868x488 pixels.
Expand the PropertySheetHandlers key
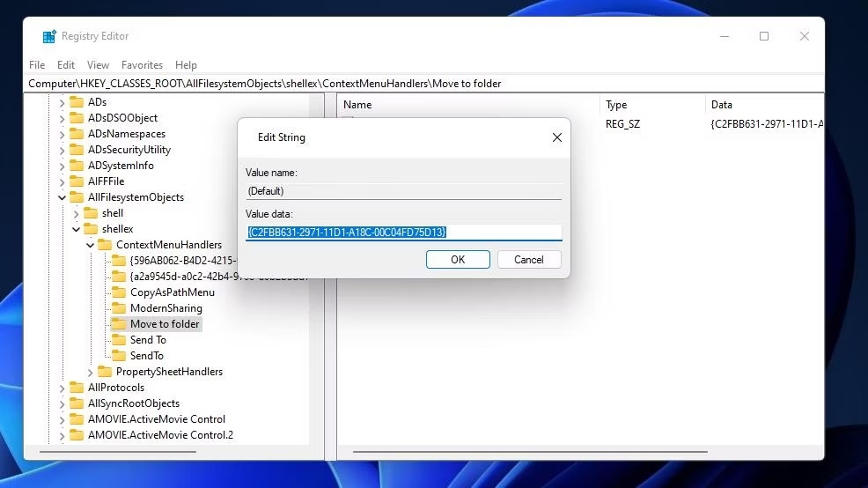point(90,373)
